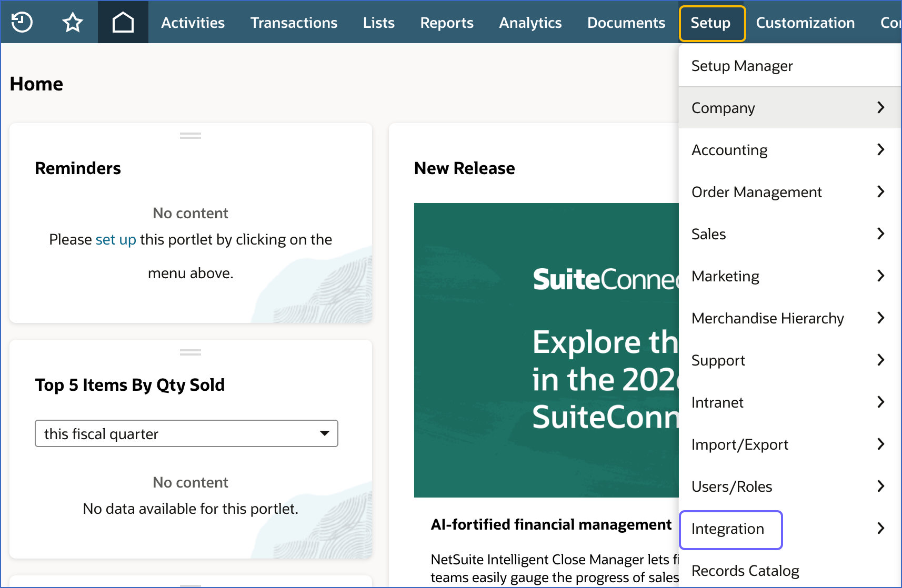The height and width of the screenshot is (588, 902).
Task: Expand the Integration submenu chevron
Action: click(x=881, y=528)
